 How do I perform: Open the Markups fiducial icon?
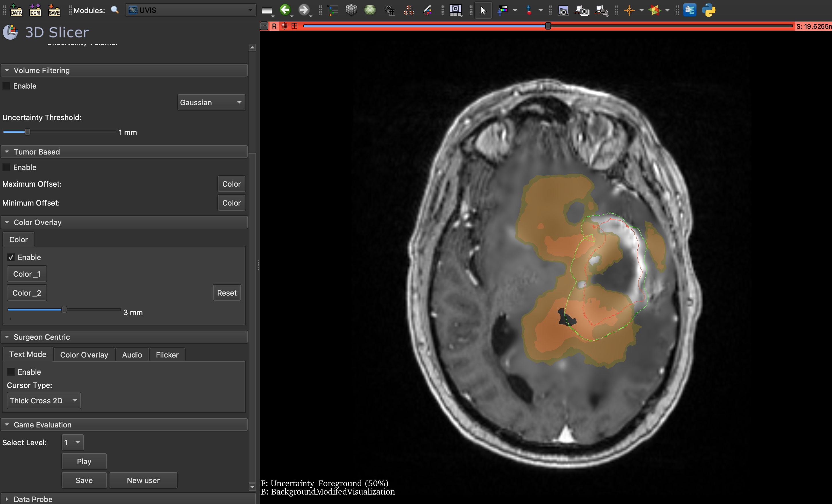(409, 10)
